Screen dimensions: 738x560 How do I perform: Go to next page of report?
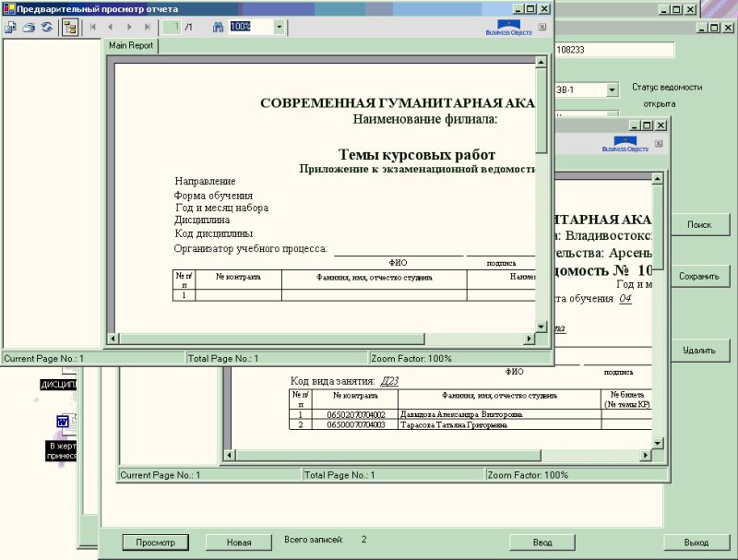(129, 28)
